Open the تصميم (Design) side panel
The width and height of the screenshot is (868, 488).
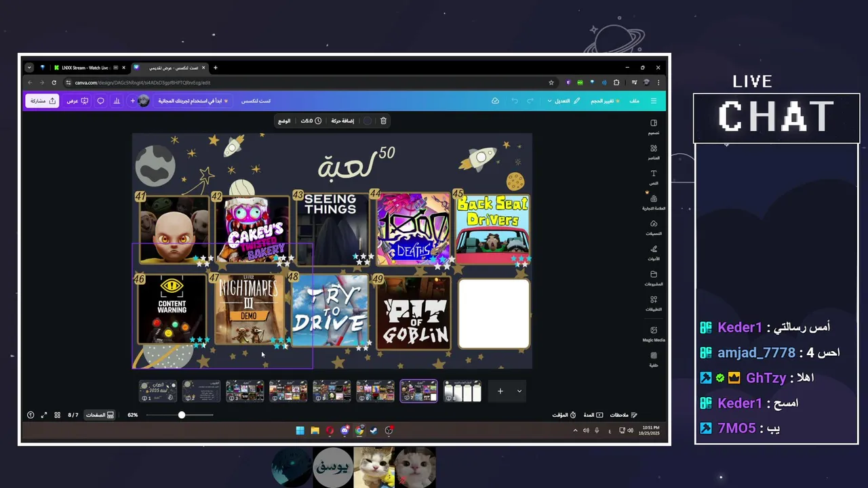point(654,127)
